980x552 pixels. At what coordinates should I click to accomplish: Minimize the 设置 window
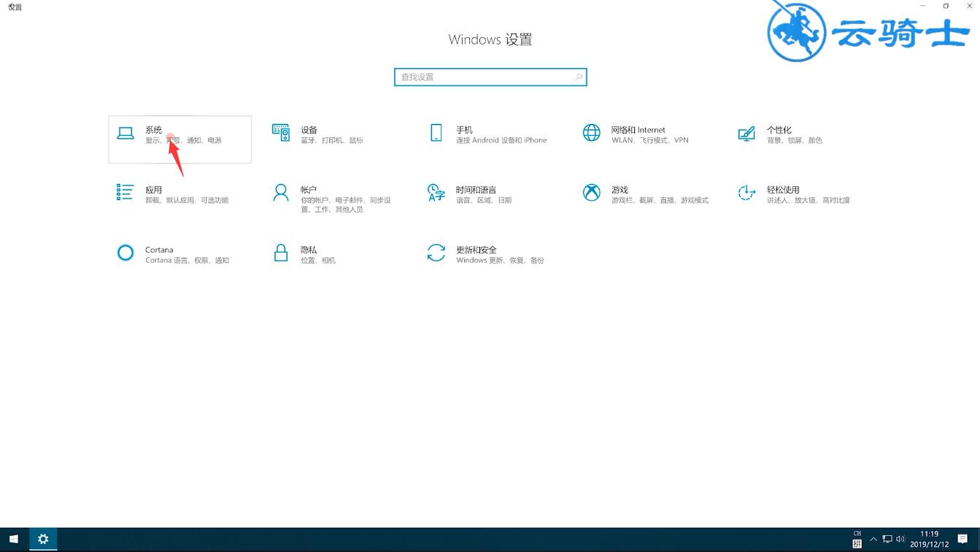tap(922, 6)
